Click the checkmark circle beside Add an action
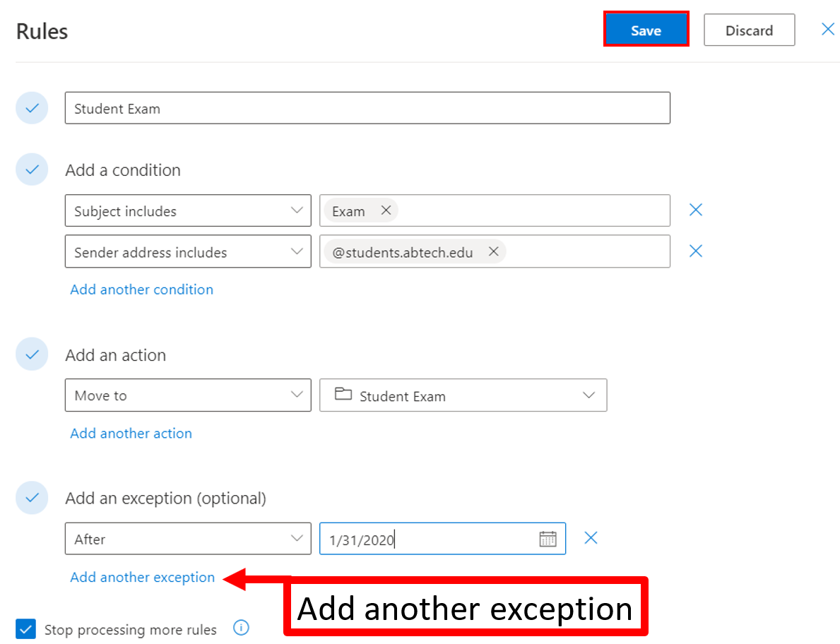840x644 pixels. click(x=32, y=354)
